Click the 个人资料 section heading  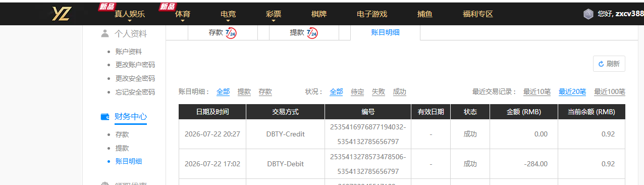click(x=131, y=34)
